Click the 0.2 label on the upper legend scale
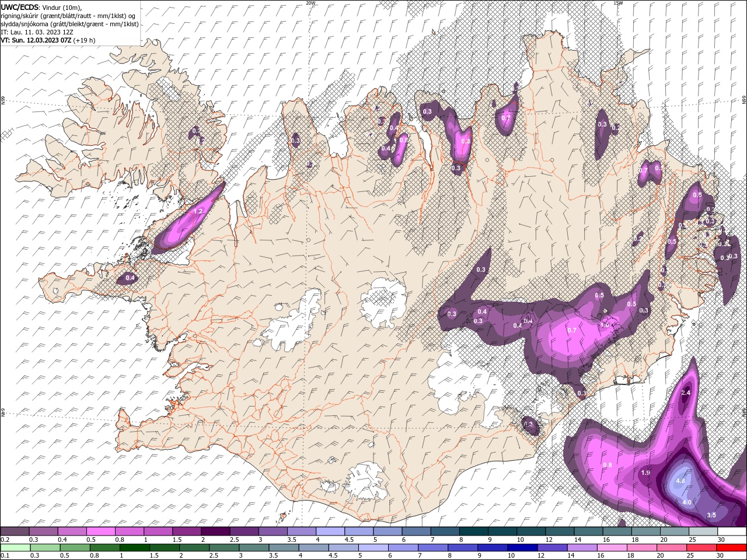The image size is (747, 560). [5, 540]
